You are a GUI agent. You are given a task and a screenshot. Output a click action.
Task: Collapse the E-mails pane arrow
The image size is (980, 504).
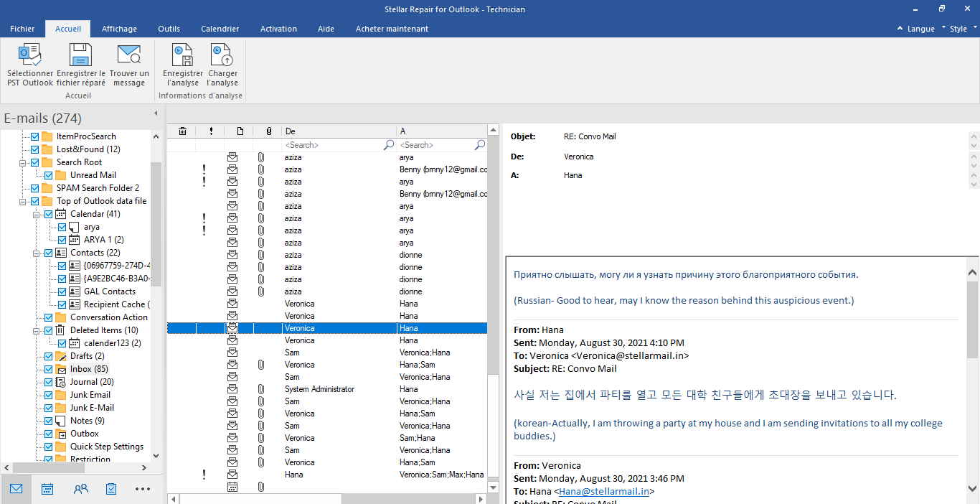coord(156,113)
